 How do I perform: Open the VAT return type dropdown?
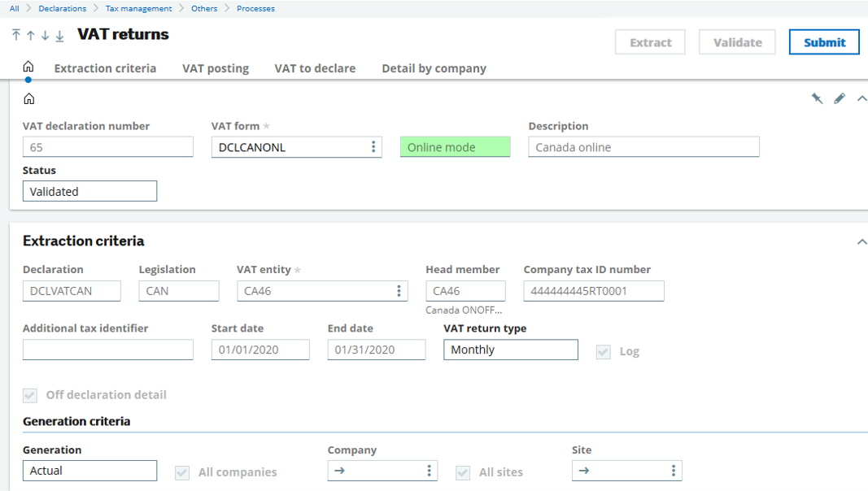tap(510, 350)
